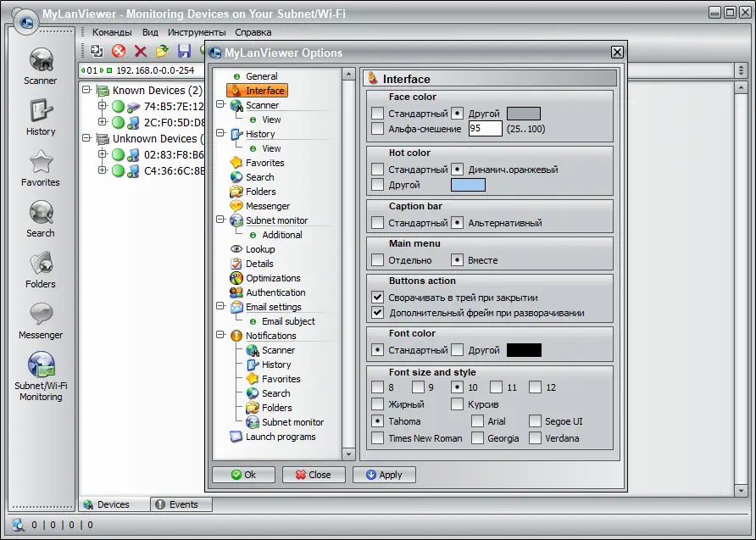756x540 pixels.
Task: Select Subnet monitor under Notifications
Action: [292, 422]
